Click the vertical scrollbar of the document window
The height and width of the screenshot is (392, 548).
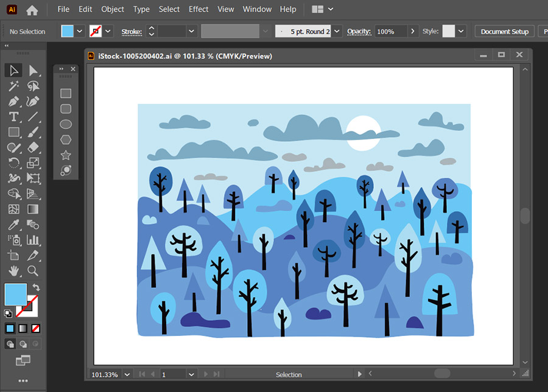(x=524, y=216)
